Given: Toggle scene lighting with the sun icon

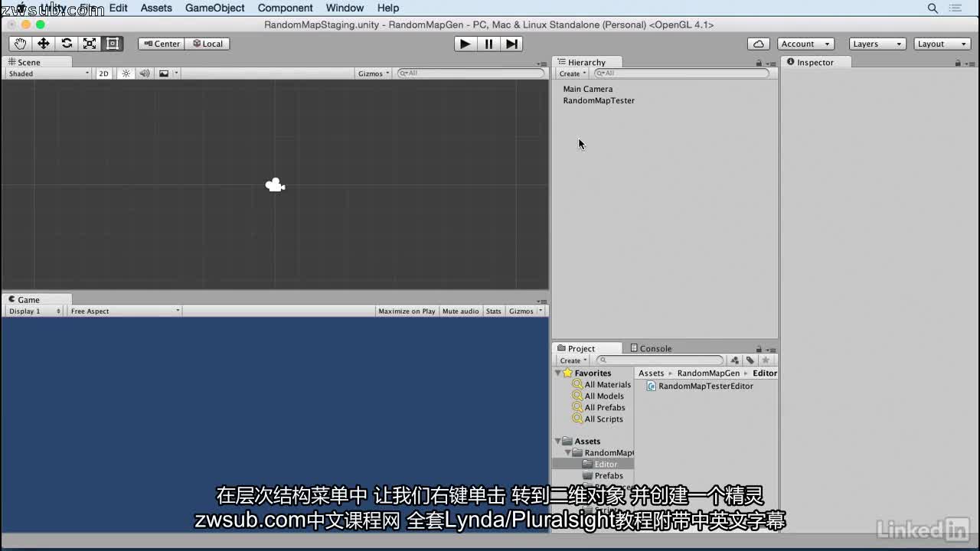Looking at the screenshot, I should click(125, 73).
